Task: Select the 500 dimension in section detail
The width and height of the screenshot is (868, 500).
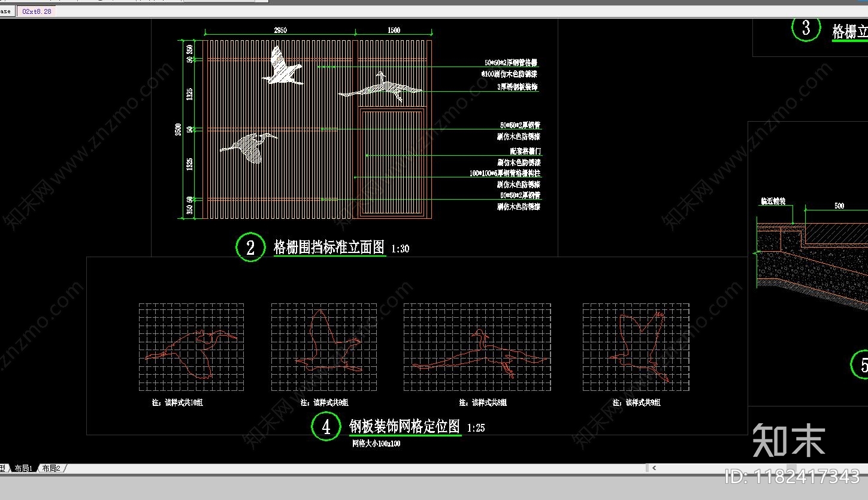Action: [839, 206]
